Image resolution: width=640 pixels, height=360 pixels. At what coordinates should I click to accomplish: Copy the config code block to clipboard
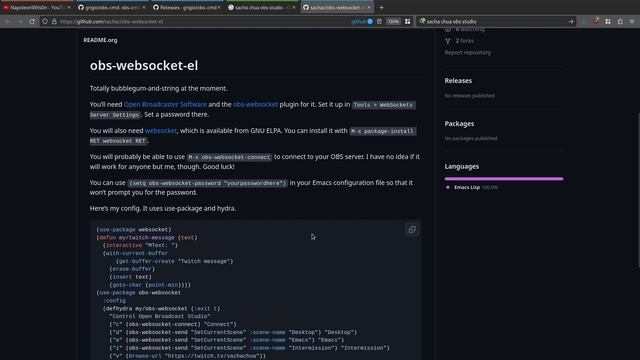(412, 230)
